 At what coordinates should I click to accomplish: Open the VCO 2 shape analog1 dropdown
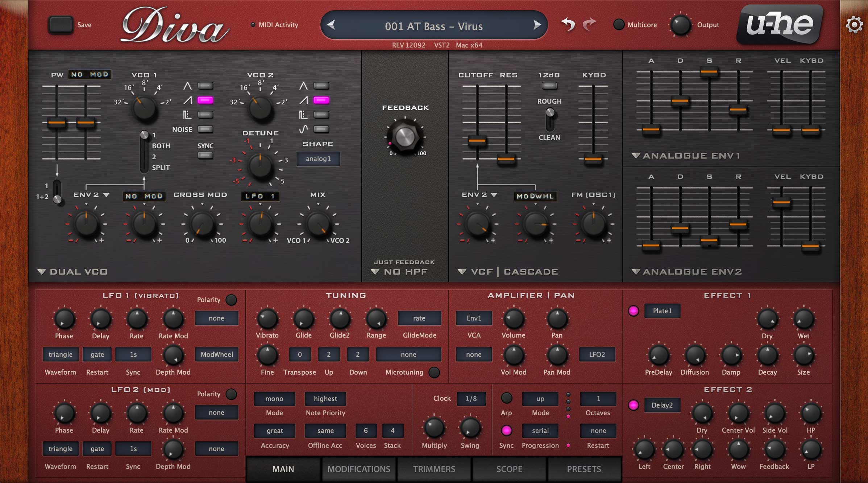(318, 159)
